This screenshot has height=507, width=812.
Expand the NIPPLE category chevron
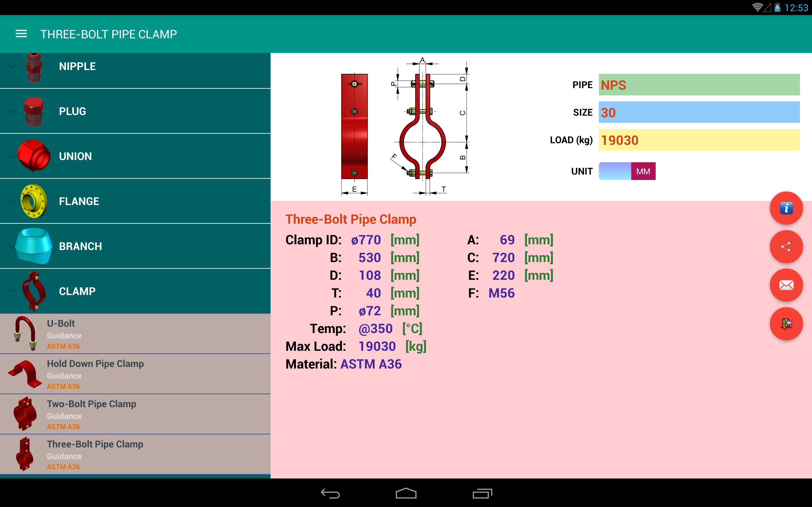[x=11, y=67]
